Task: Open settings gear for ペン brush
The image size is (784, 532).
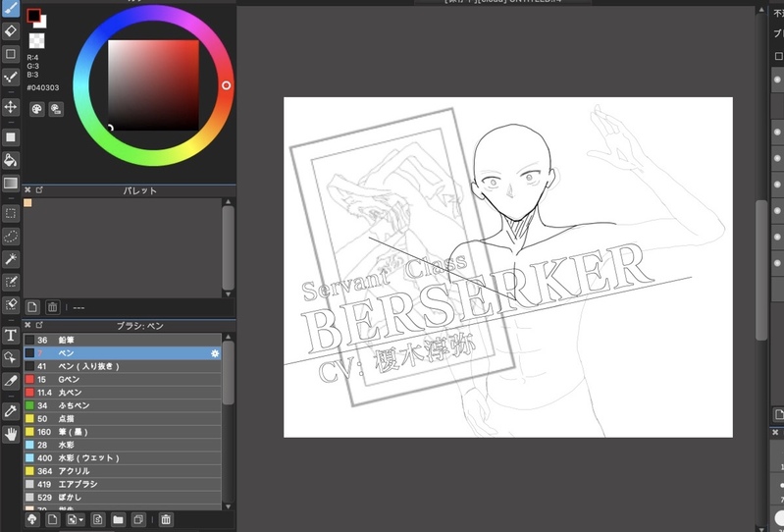Action: [215, 353]
